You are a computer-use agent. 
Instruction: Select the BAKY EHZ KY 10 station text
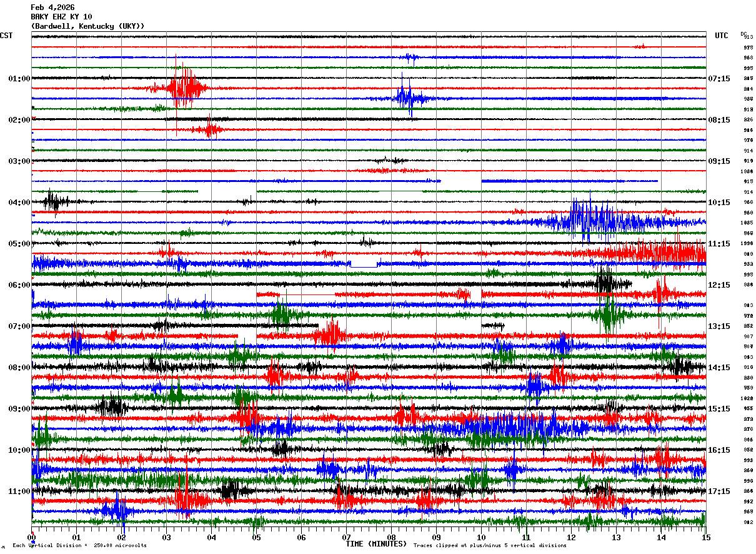[x=61, y=17]
